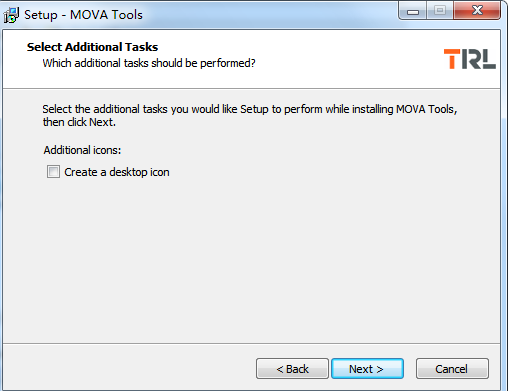Close the MOVA Tools setup window

tap(477, 11)
